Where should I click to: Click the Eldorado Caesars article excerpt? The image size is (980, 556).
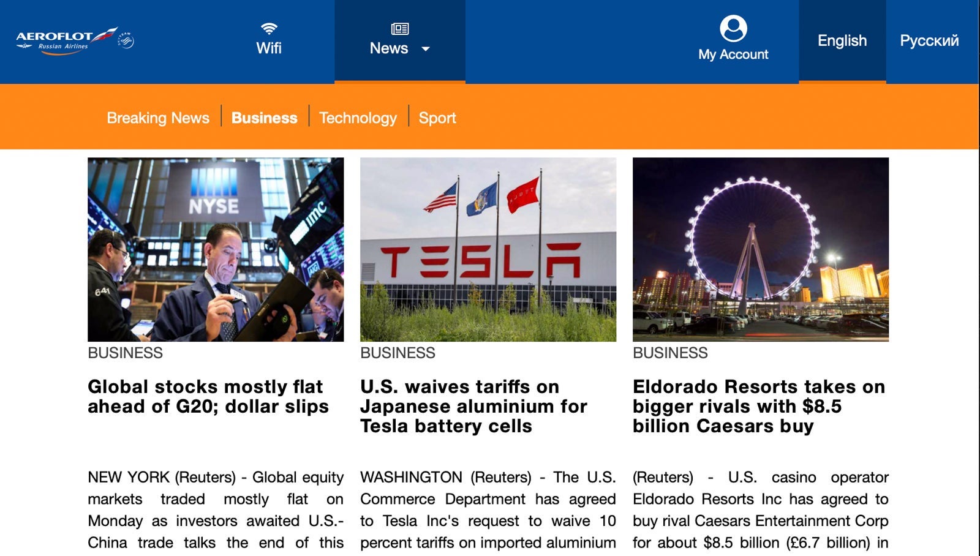tap(761, 511)
